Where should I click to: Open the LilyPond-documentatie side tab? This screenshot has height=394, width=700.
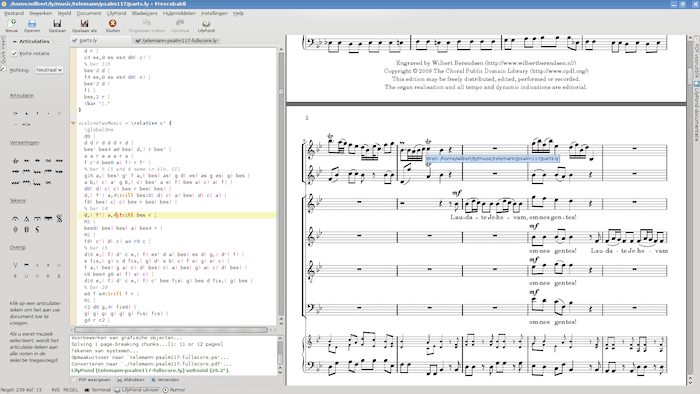696,112
